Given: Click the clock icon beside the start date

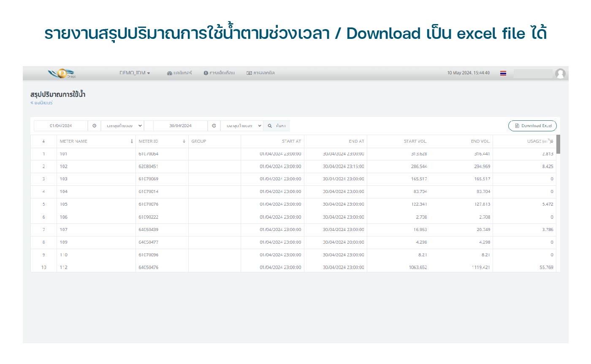Looking at the screenshot, I should [x=94, y=126].
